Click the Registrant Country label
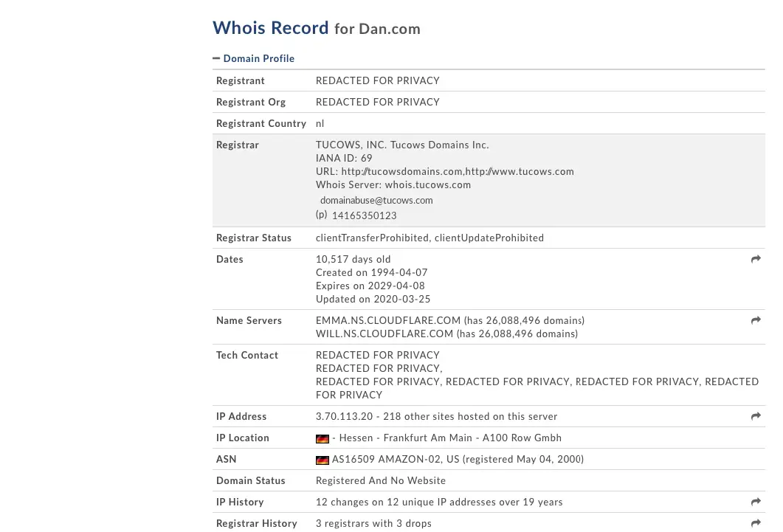The image size is (783, 532). (261, 123)
